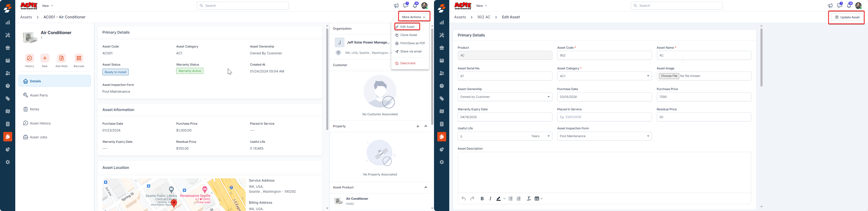Screen dimensions: 868x211
Task: Click the Purchase Price field showing 7090
Action: coord(704,97)
